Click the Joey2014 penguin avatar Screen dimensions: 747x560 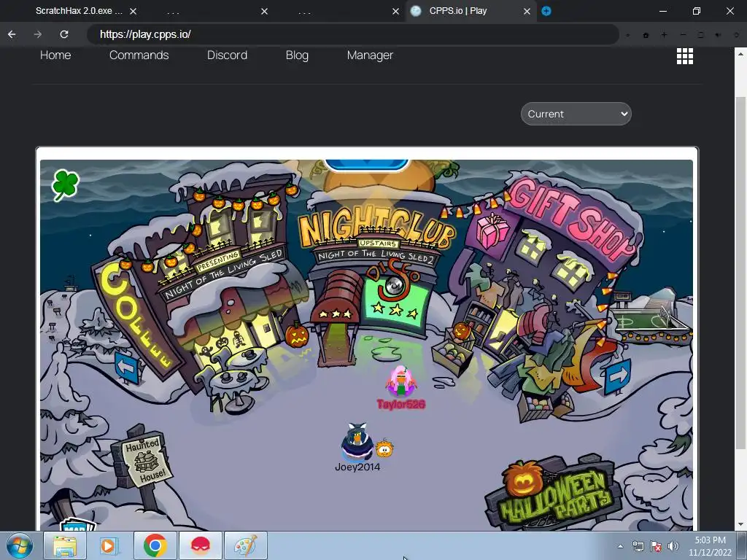click(x=357, y=442)
